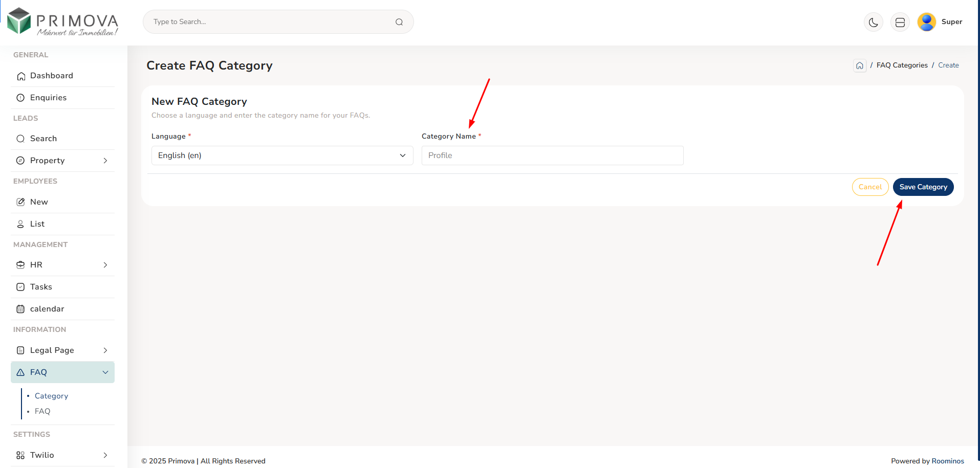Toggle dark mode with the moon icon
This screenshot has width=980, height=468.
pyautogui.click(x=873, y=22)
